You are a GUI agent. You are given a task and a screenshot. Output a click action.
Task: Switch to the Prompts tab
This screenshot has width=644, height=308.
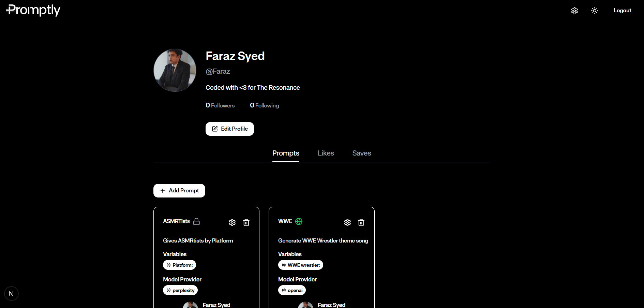point(286,153)
